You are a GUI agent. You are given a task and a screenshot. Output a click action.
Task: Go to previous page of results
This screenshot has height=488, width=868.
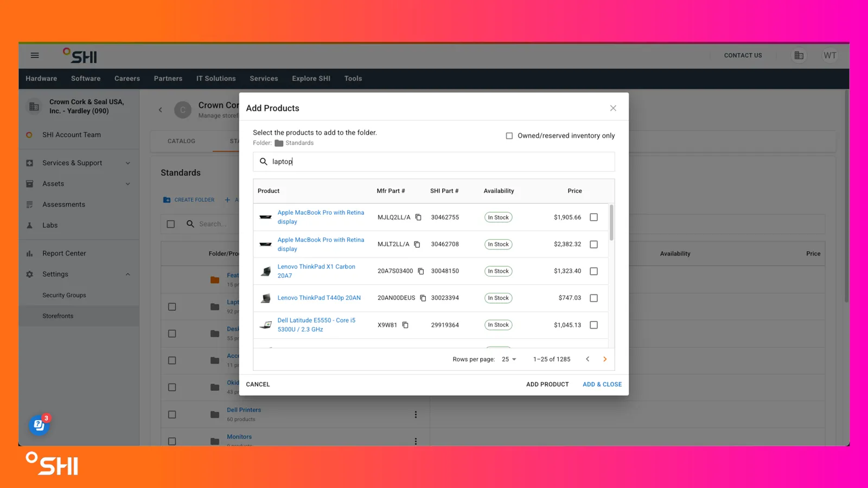pyautogui.click(x=588, y=359)
